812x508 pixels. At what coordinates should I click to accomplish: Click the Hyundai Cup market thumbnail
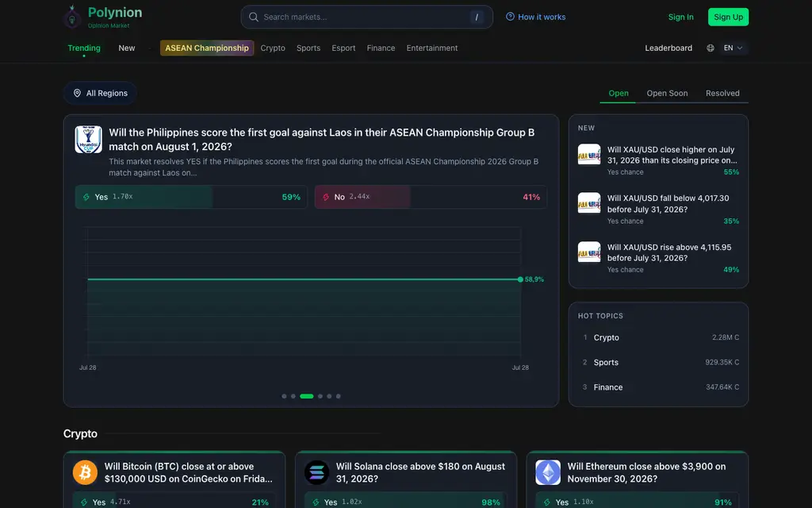pyautogui.click(x=89, y=140)
